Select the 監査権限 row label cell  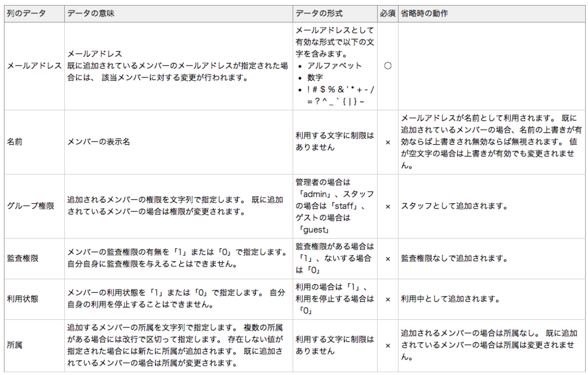click(34, 258)
